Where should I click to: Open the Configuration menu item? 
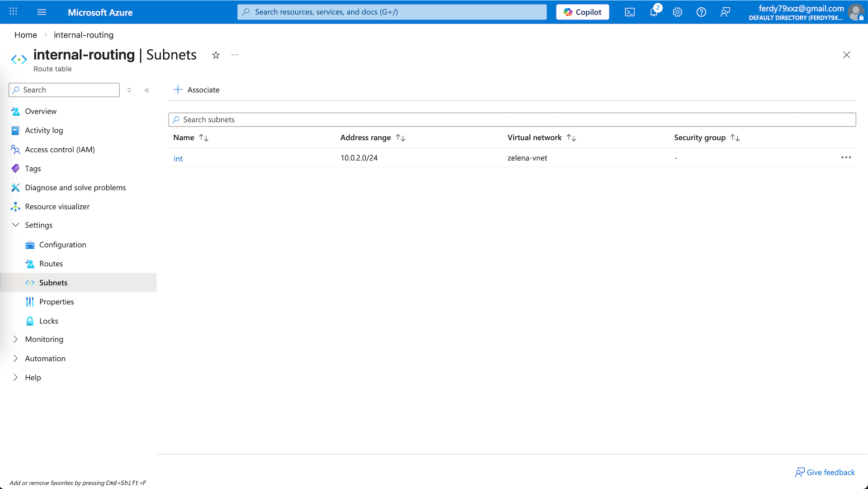(x=62, y=245)
